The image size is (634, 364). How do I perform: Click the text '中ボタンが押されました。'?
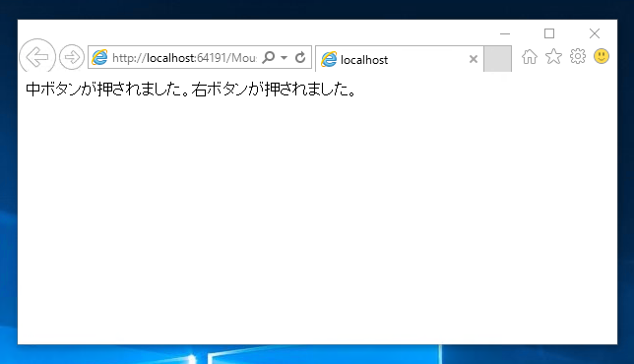coord(108,90)
